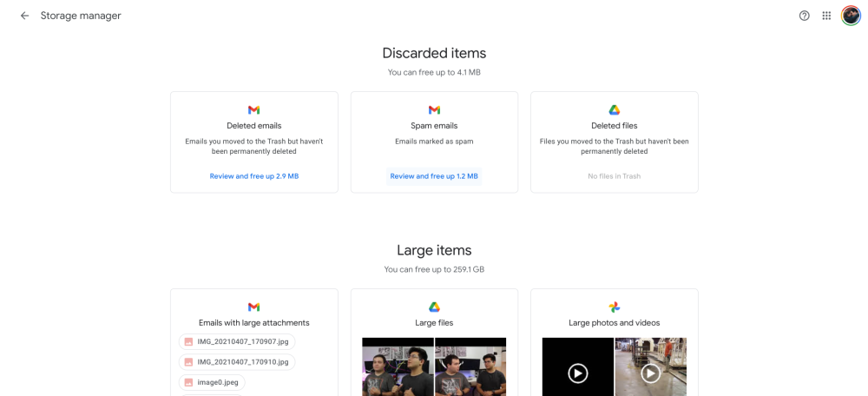
Task: Play the black video in Large photos
Action: [577, 372]
